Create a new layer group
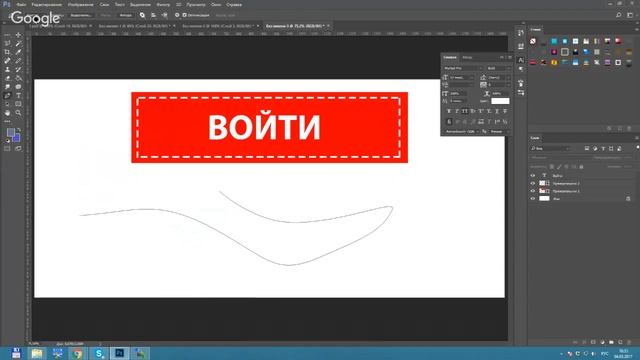 click(611, 342)
